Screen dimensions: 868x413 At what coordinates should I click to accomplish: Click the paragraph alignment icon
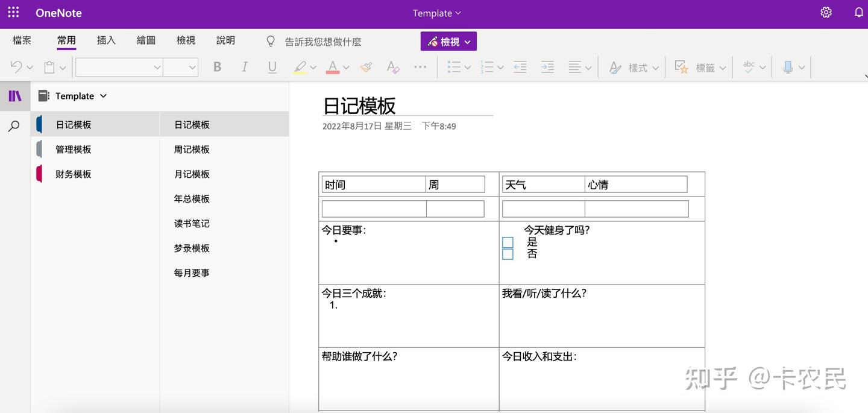click(575, 68)
